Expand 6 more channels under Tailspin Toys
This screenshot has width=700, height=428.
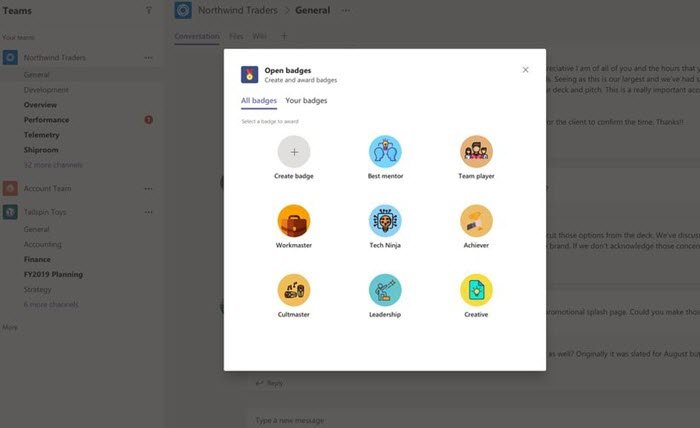pyautogui.click(x=51, y=304)
